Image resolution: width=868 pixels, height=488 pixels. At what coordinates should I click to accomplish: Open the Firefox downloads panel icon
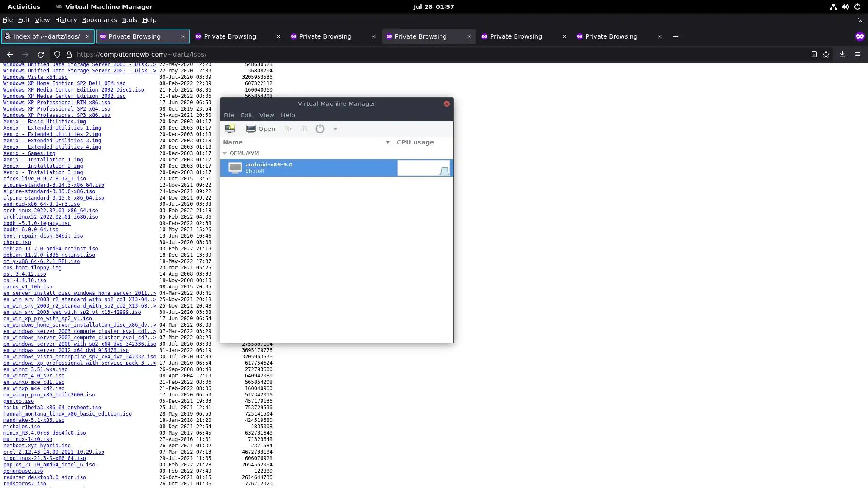coord(842,54)
